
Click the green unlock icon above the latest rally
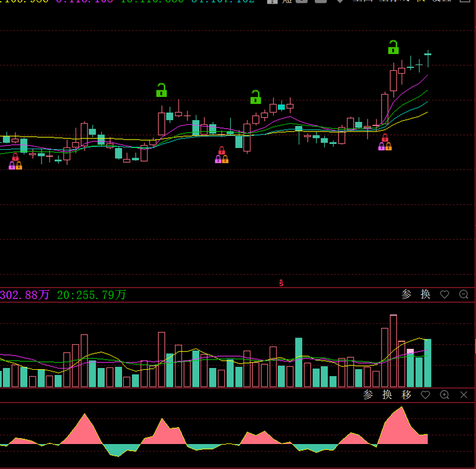coord(393,48)
